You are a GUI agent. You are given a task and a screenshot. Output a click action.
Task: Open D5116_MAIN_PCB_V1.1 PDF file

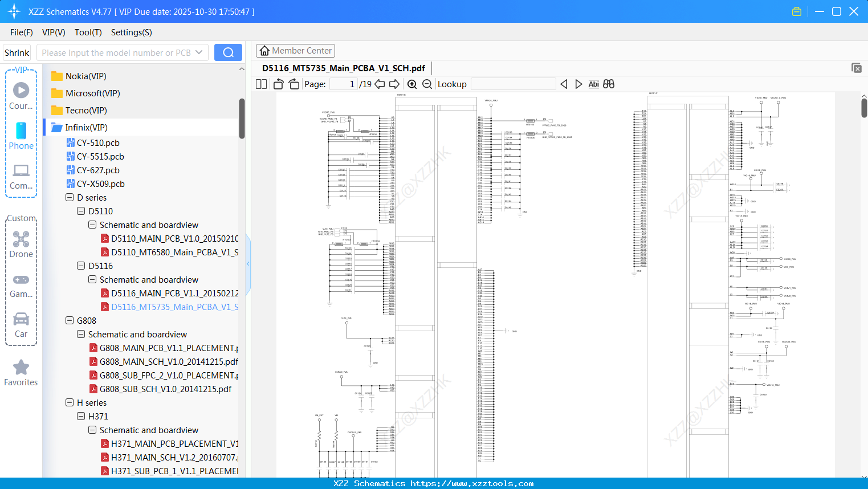[x=169, y=294]
